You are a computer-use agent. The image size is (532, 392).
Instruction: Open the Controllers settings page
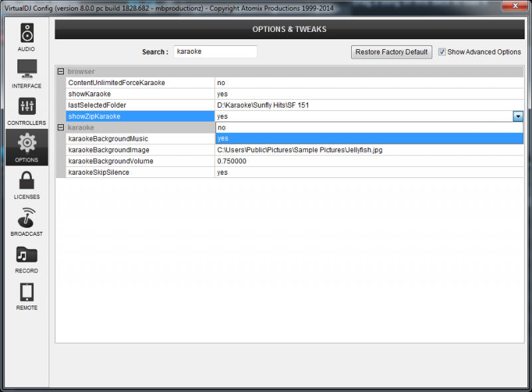pos(27,111)
